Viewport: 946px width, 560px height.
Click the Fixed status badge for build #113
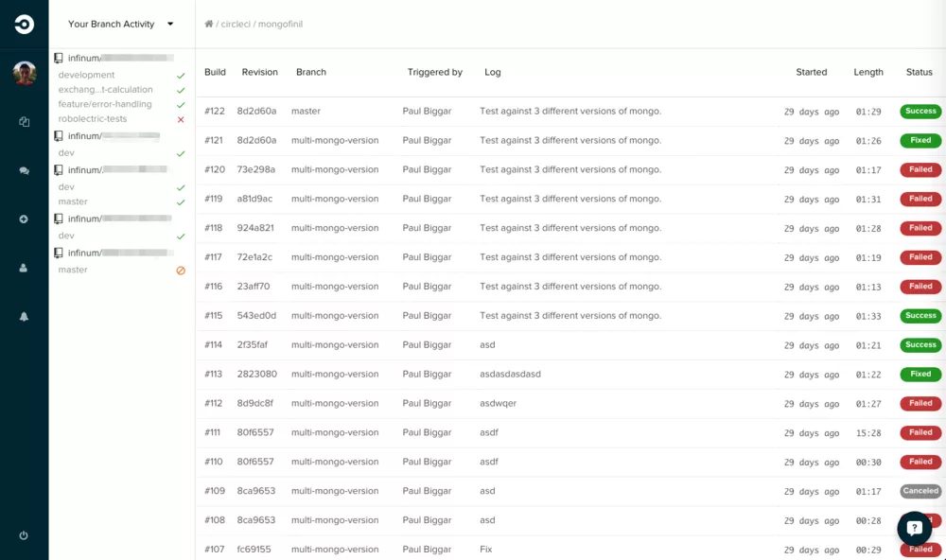point(920,374)
